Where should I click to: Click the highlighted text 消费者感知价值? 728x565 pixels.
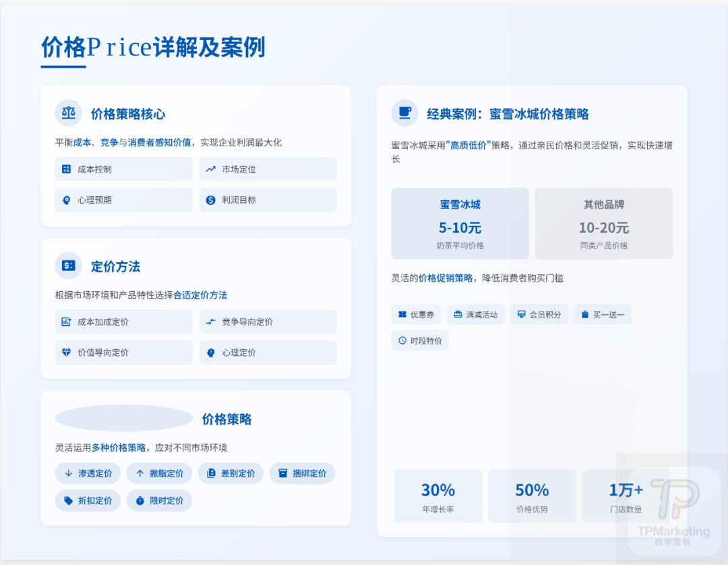[x=159, y=142]
